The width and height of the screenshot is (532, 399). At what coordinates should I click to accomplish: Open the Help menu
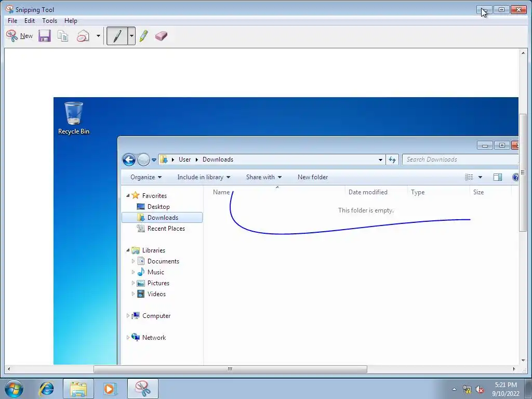tap(71, 21)
